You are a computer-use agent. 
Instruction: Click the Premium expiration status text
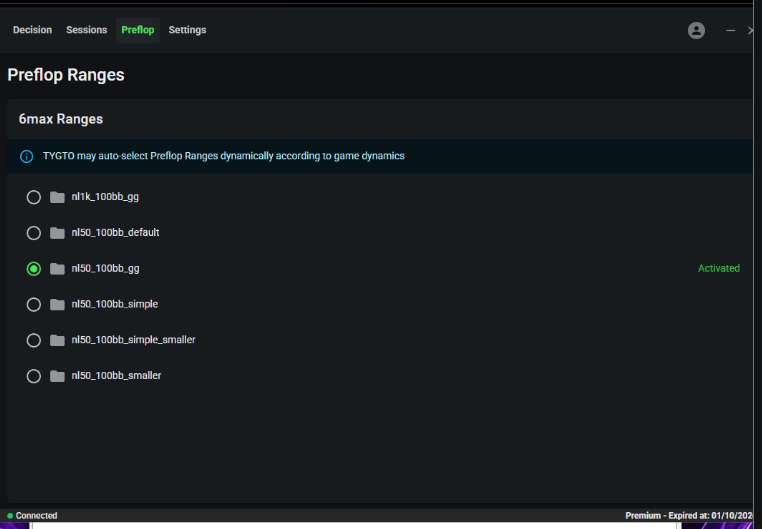click(688, 516)
